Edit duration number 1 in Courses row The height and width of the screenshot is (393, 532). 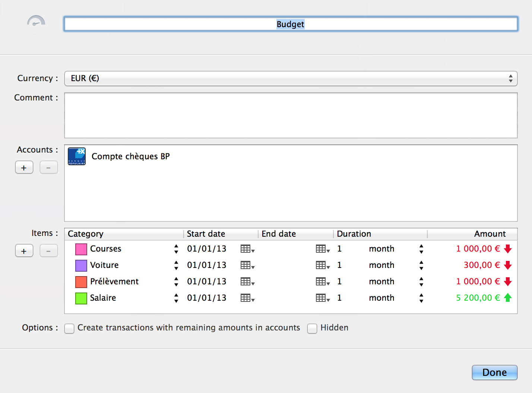[339, 249]
